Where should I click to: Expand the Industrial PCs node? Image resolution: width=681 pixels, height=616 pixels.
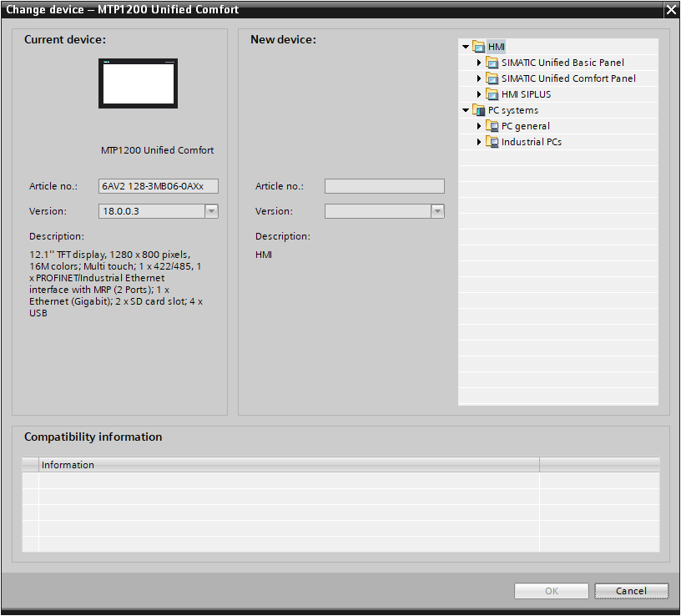point(478,142)
